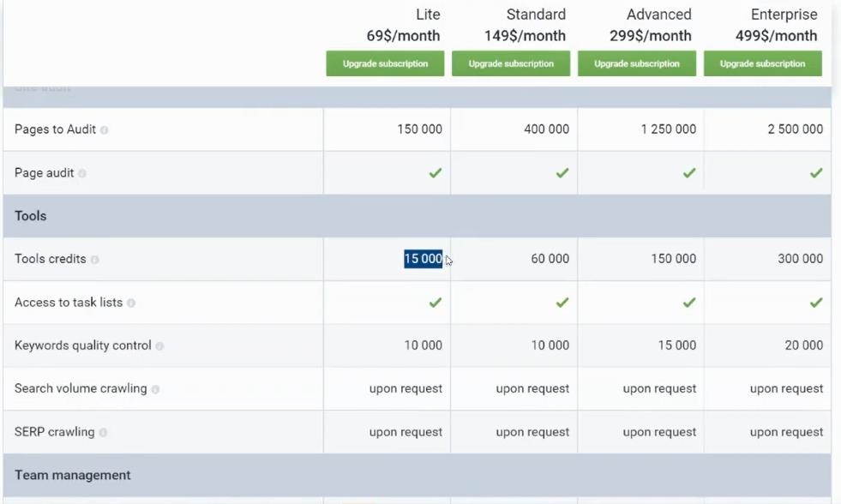Click Enterprise Access to task lists checkmark
The height and width of the screenshot is (504, 841).
click(x=816, y=303)
